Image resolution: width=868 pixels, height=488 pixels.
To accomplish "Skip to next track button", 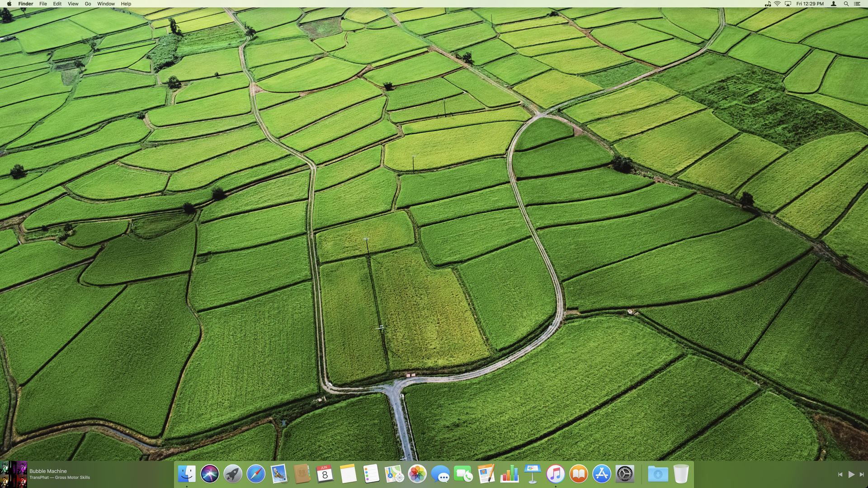I will click(x=862, y=474).
